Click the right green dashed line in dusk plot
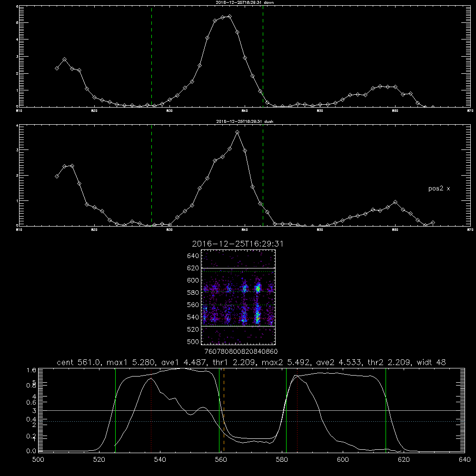This screenshot has width=476, height=476. pos(263,176)
